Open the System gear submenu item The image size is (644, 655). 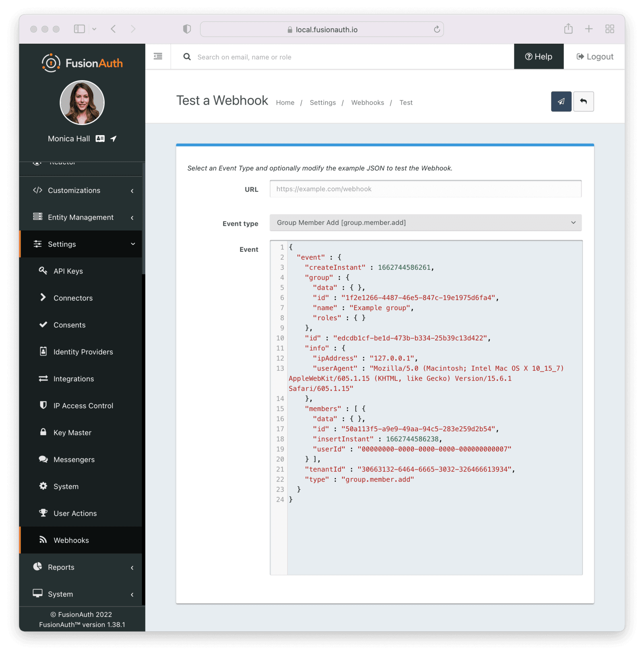coord(80,487)
